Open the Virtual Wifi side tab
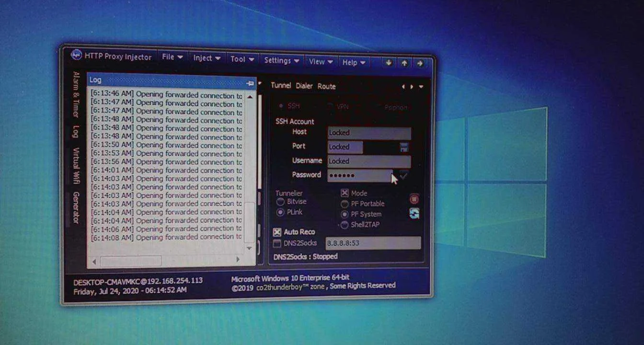Image resolution: width=644 pixels, height=345 pixels. (x=76, y=165)
